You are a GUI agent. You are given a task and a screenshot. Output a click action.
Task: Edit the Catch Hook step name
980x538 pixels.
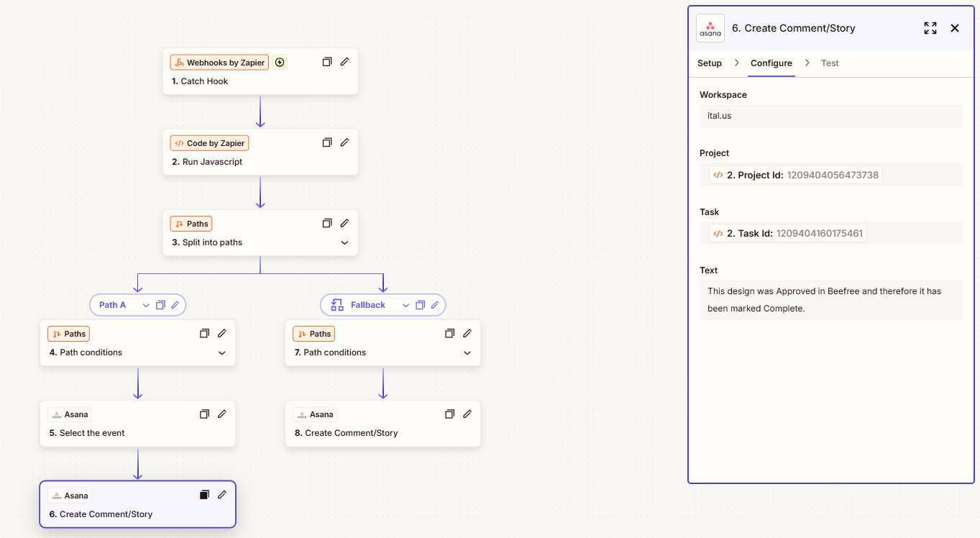(344, 62)
